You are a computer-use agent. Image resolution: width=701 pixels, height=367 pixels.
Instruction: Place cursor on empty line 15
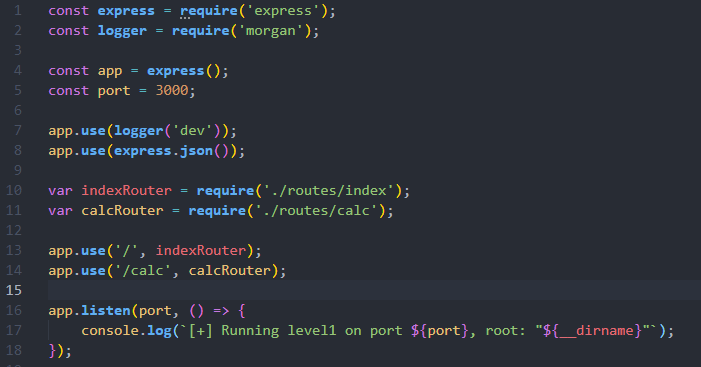point(375,290)
